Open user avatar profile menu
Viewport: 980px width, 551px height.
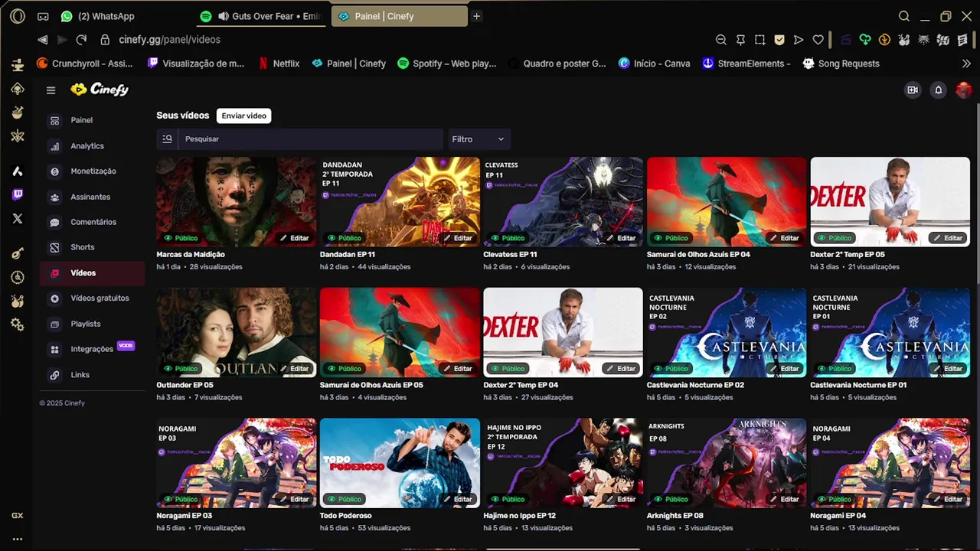point(963,90)
